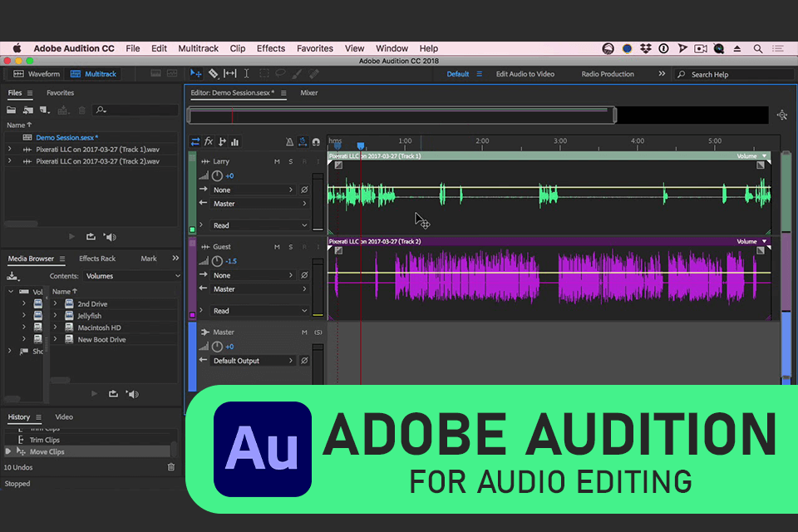Adjust Master track volume knob
This screenshot has width=798, height=532.
pos(217,347)
